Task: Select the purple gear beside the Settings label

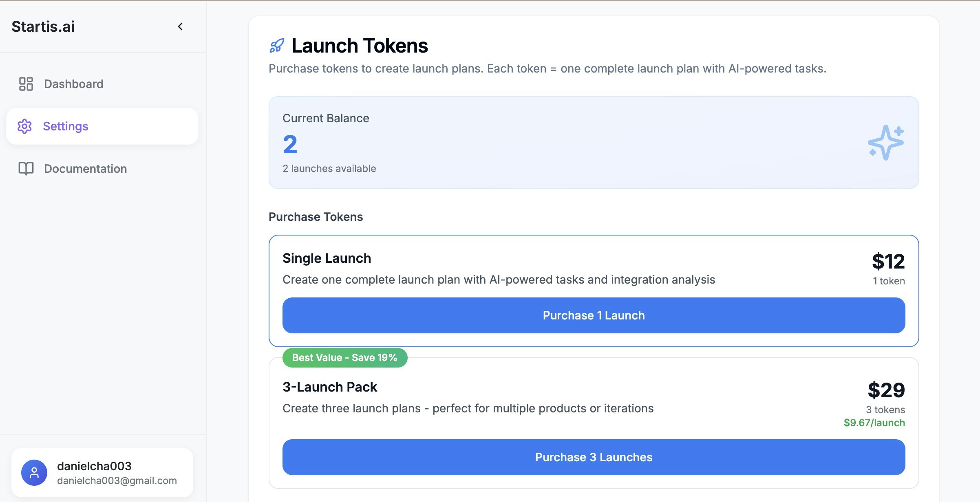Action: pos(25,126)
